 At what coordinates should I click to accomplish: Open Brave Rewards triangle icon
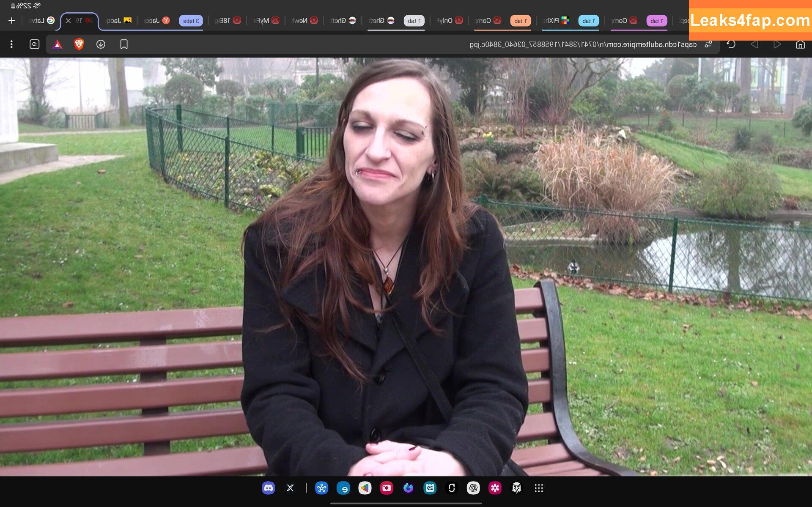pyautogui.click(x=57, y=44)
